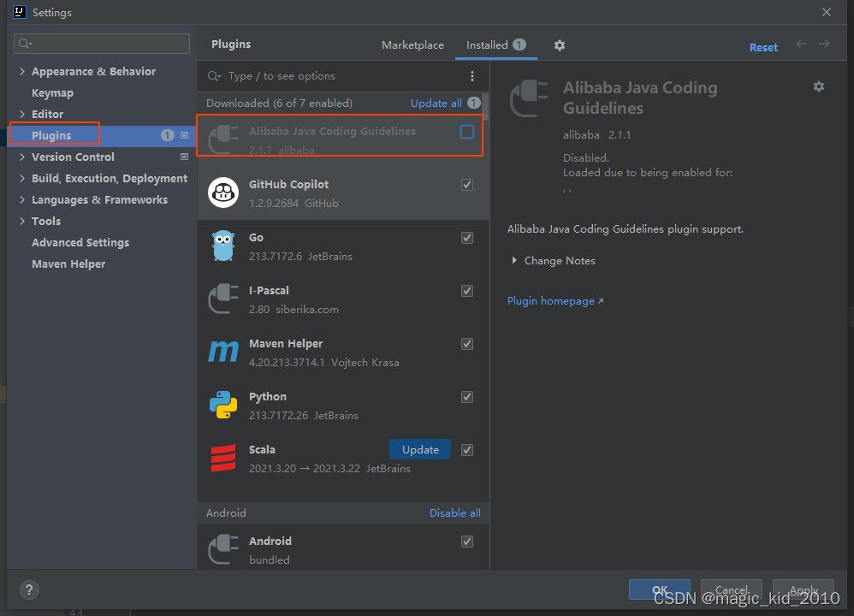854x616 pixels.
Task: Click the large plug icon in details pane
Action: pyautogui.click(x=529, y=98)
